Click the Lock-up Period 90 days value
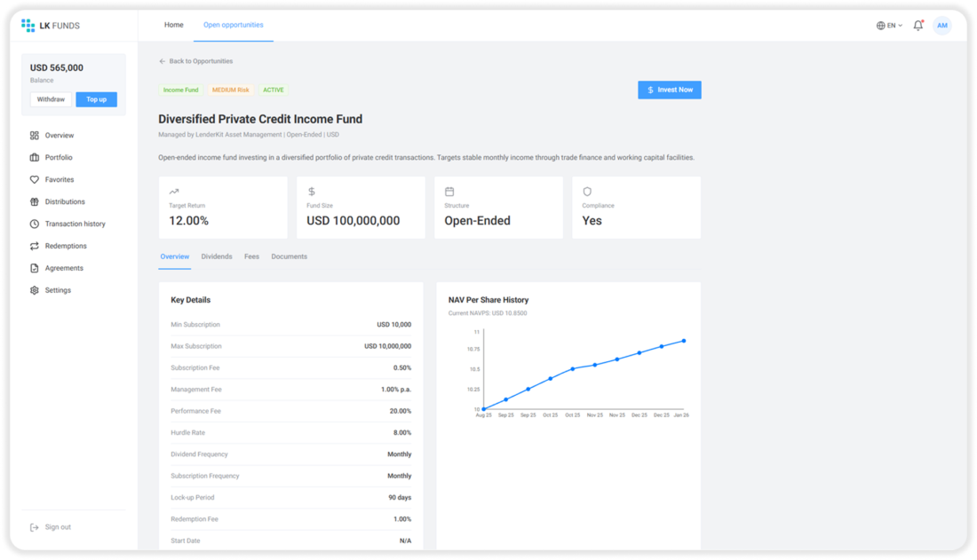 click(x=400, y=498)
